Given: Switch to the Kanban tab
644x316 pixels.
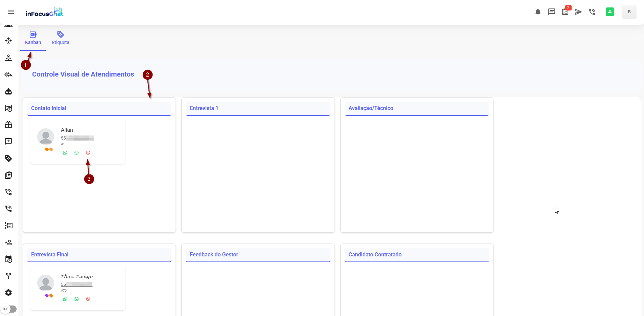Looking at the screenshot, I should tap(33, 38).
